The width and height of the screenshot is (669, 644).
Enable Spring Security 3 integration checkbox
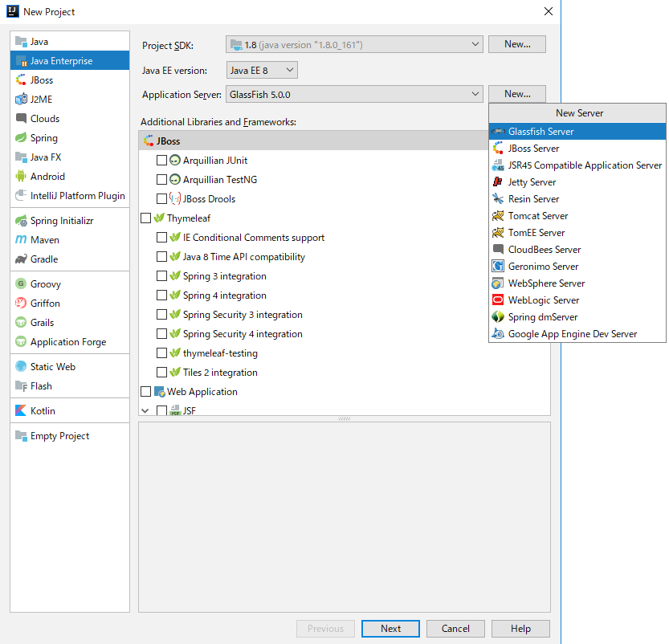pos(161,314)
